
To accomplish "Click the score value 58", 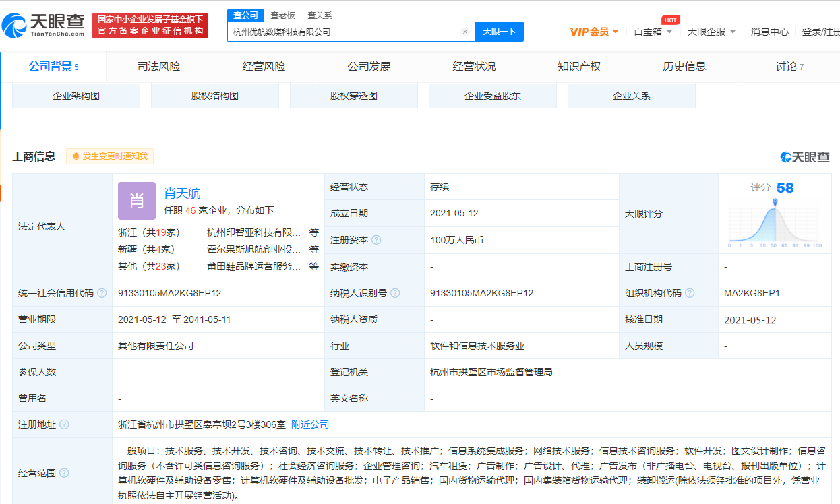I will tap(785, 187).
